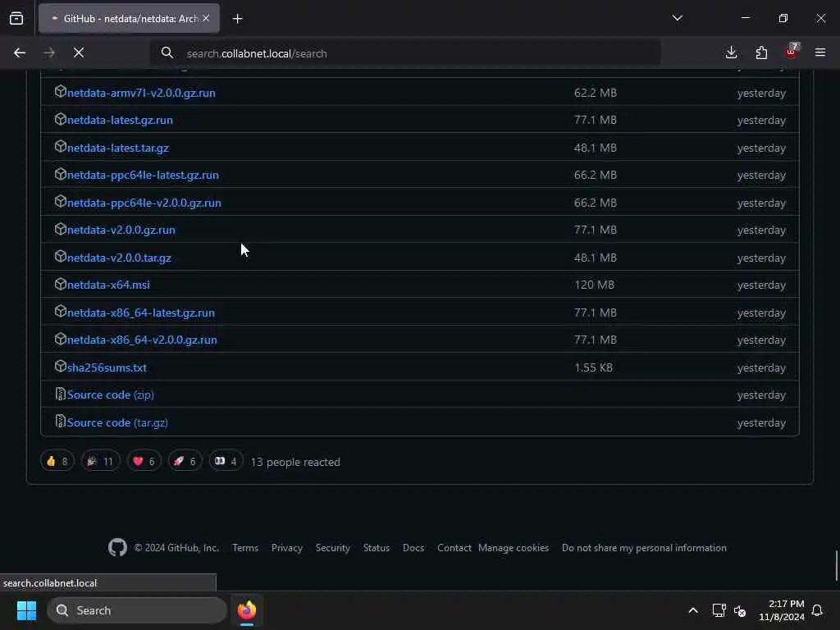Image resolution: width=840 pixels, height=630 pixels.
Task: Open uBlock Origin extension icon
Action: [792, 52]
